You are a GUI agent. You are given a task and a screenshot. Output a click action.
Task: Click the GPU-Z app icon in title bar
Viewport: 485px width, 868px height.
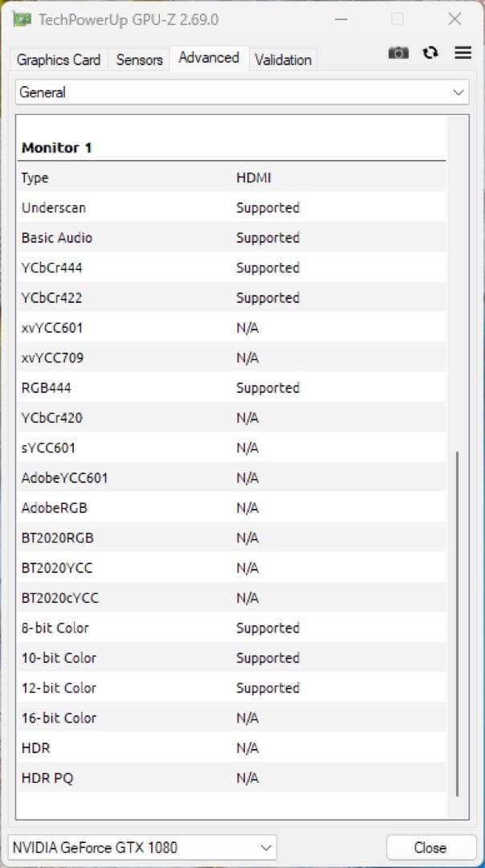coord(22,19)
